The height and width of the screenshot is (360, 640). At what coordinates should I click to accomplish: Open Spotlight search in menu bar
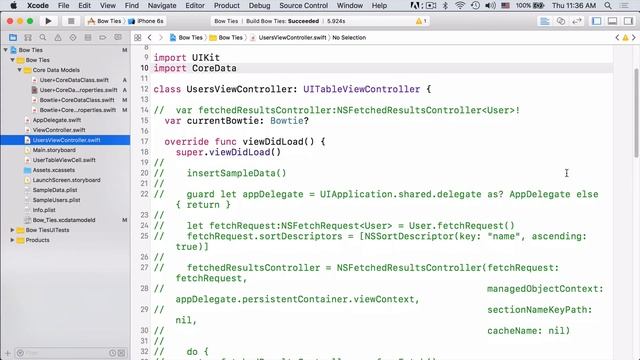pos(608,6)
